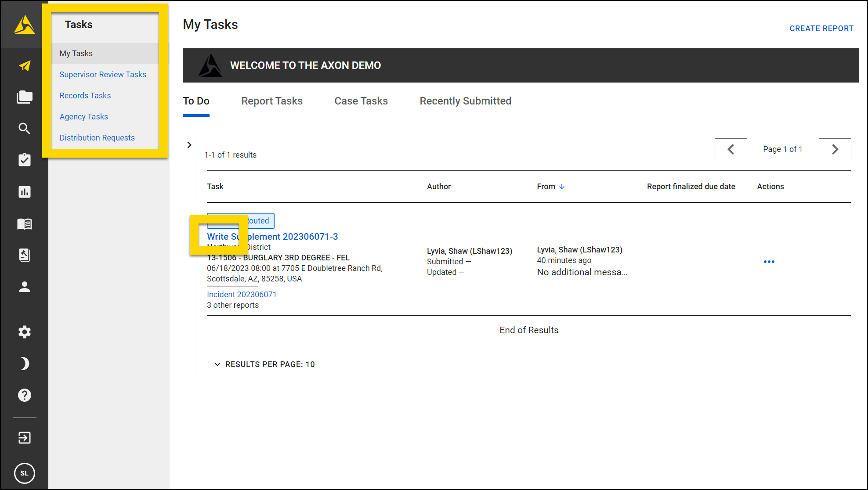Open the paper plane sidebar icon
Image resolution: width=868 pixels, height=490 pixels.
tap(25, 66)
